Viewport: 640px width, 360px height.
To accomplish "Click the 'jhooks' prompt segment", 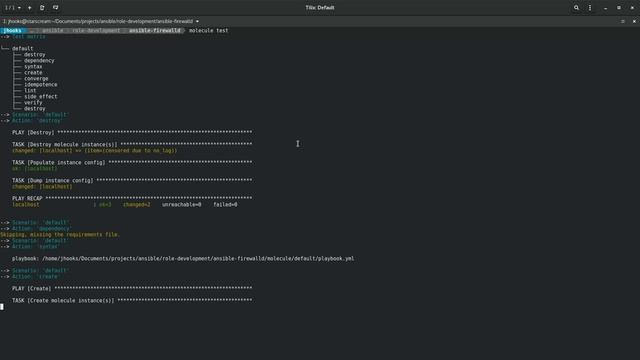I will (12, 30).
